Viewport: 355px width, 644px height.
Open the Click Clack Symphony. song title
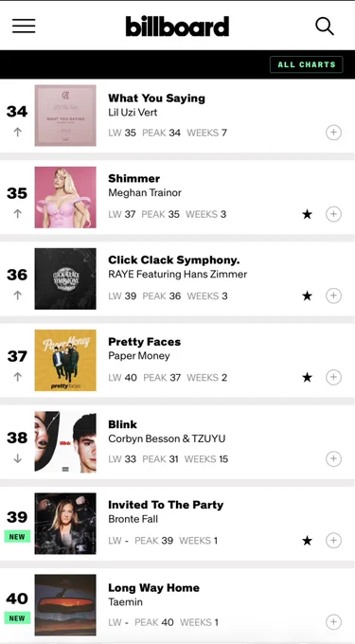click(x=174, y=260)
